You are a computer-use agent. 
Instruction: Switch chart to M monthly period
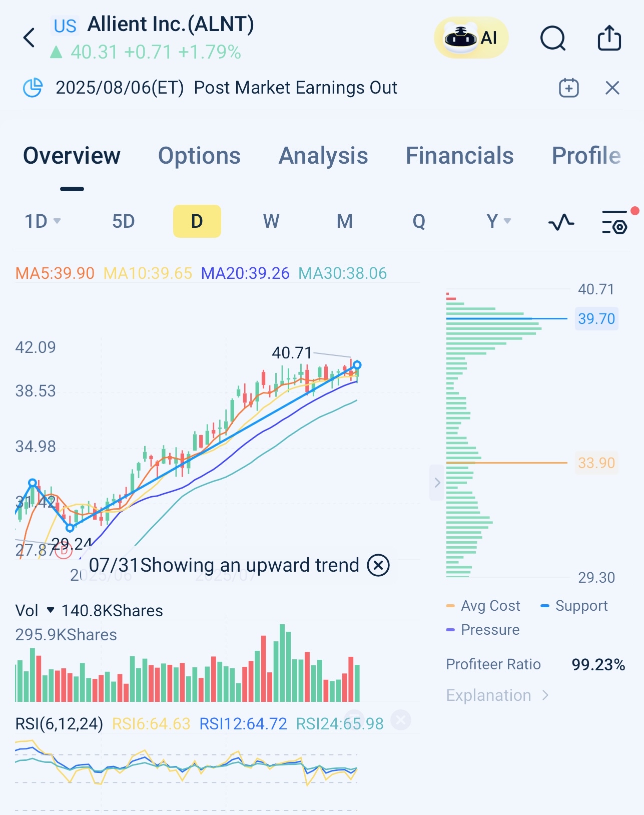click(x=344, y=221)
